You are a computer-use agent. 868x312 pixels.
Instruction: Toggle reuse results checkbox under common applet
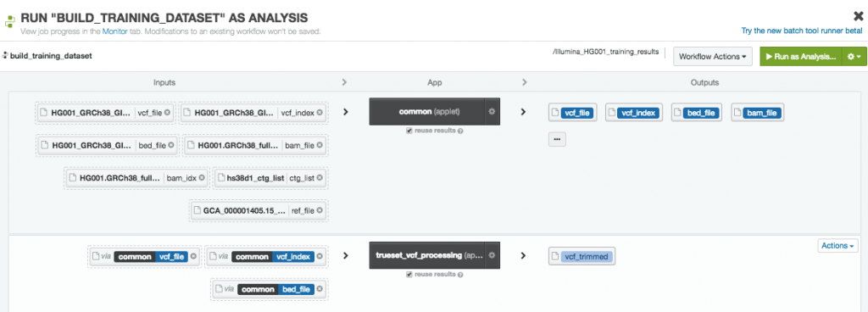click(409, 131)
